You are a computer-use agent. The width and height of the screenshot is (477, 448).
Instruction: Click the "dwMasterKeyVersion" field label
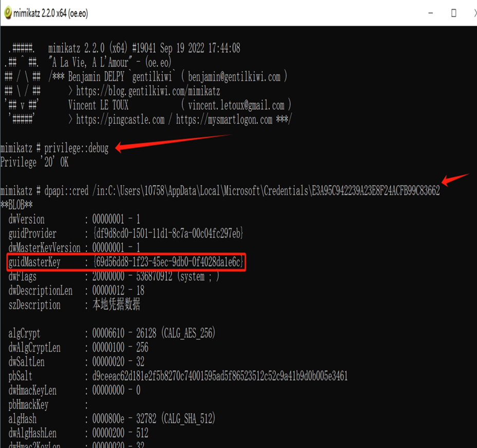pos(45,247)
